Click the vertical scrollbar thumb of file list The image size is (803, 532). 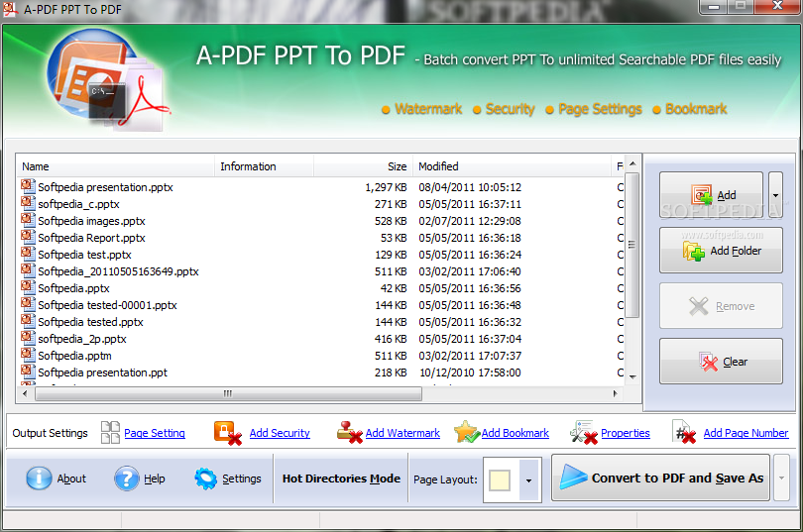[x=632, y=245]
